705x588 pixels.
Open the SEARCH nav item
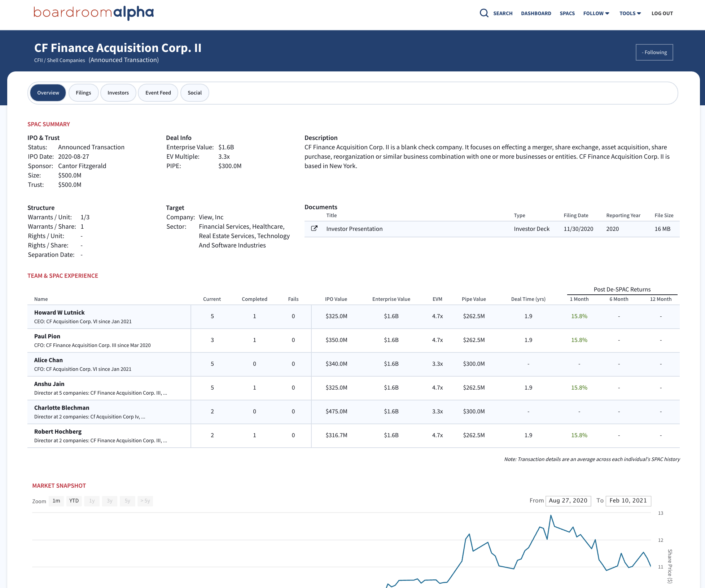pos(503,13)
